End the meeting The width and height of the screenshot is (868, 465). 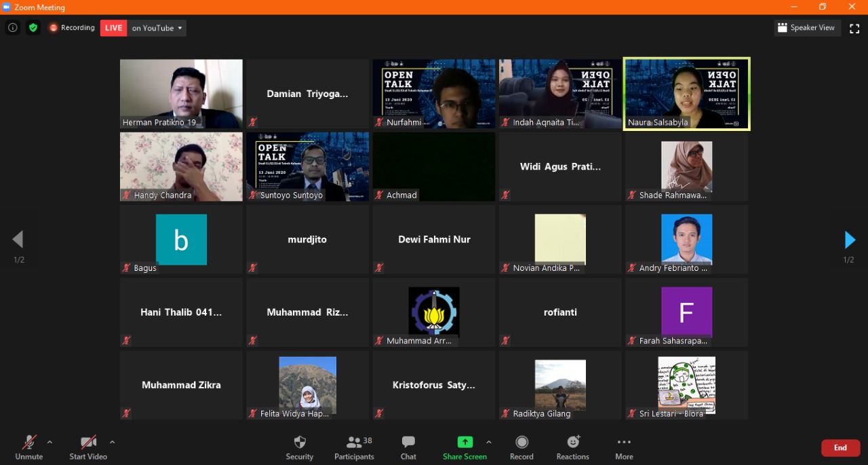click(840, 448)
